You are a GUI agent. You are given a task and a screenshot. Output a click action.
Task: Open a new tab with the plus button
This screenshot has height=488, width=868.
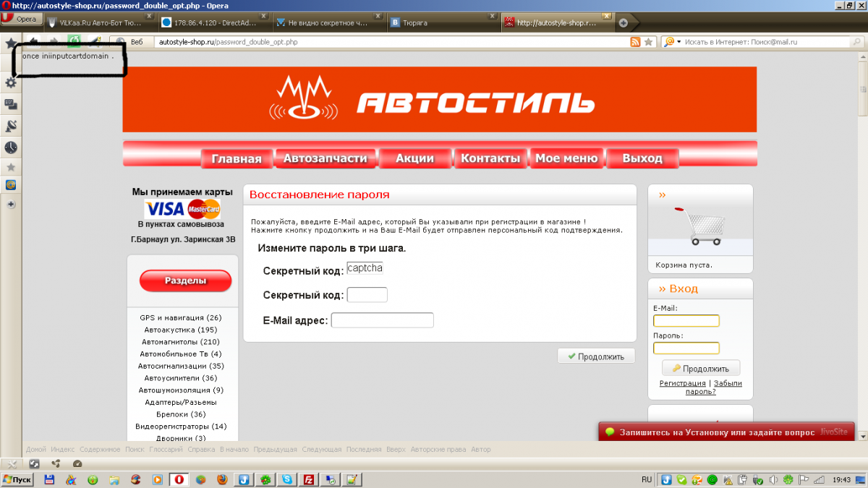pyautogui.click(x=624, y=23)
